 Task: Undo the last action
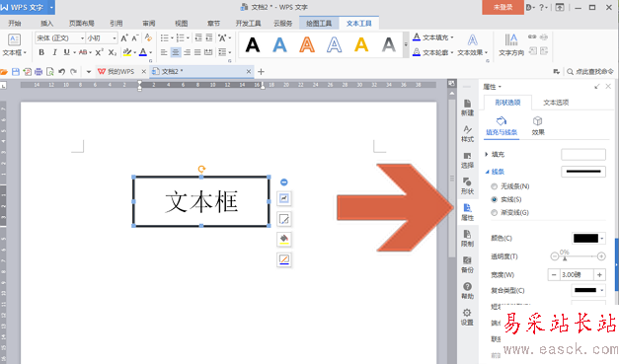pos(61,72)
